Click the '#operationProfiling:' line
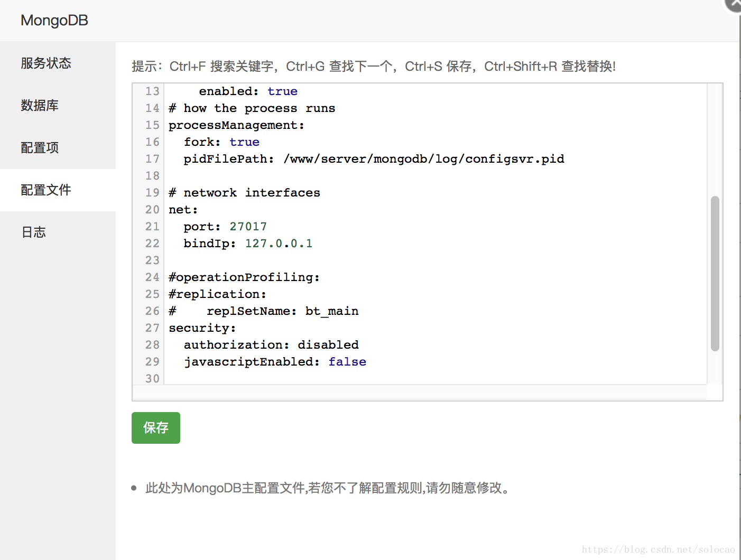This screenshot has width=741, height=560. pos(244,277)
